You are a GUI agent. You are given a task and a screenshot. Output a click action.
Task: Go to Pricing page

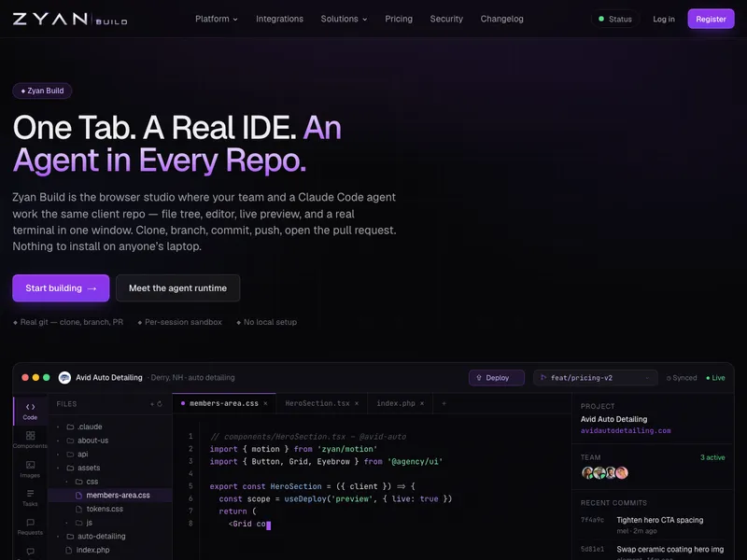coord(399,19)
